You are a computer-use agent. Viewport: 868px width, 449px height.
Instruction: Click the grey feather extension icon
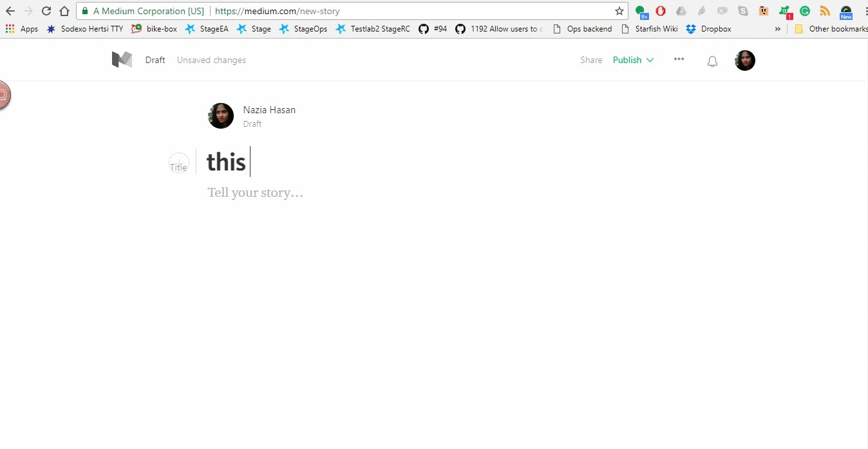702,11
